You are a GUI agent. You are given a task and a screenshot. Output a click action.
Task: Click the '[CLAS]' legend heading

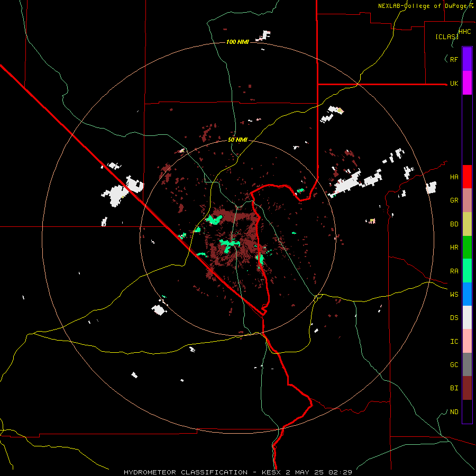(447, 36)
